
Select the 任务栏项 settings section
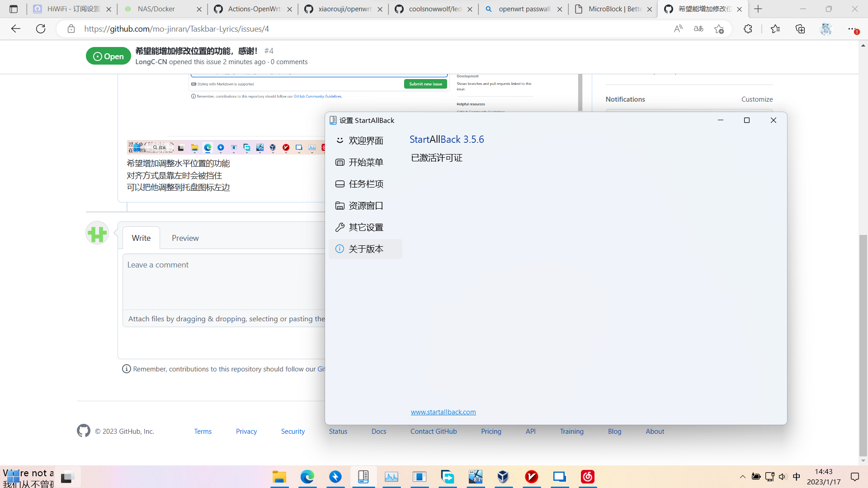click(365, 183)
